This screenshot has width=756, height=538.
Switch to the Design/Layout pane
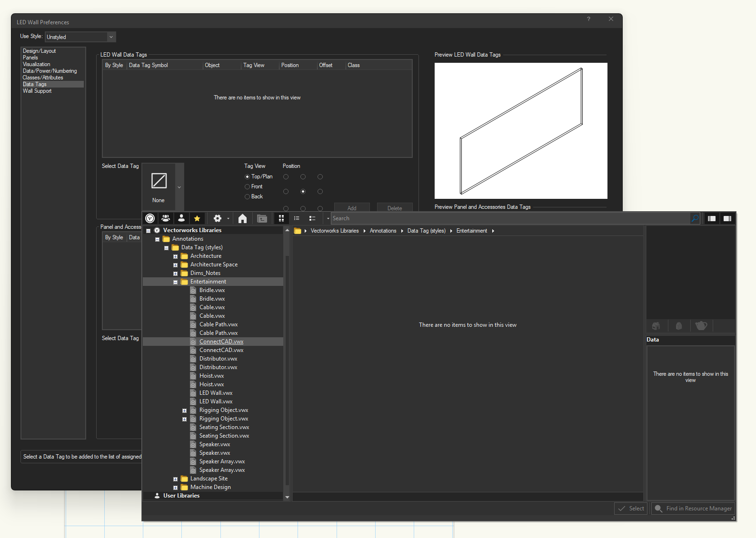tap(39, 51)
